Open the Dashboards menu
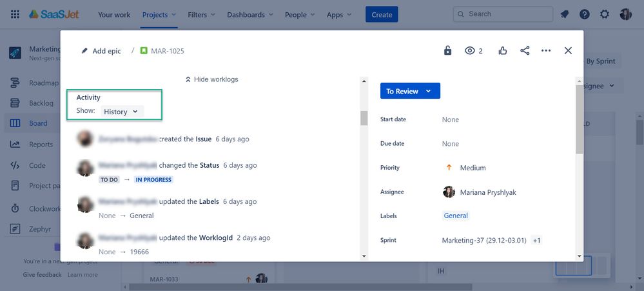644x291 pixels. [x=250, y=15]
